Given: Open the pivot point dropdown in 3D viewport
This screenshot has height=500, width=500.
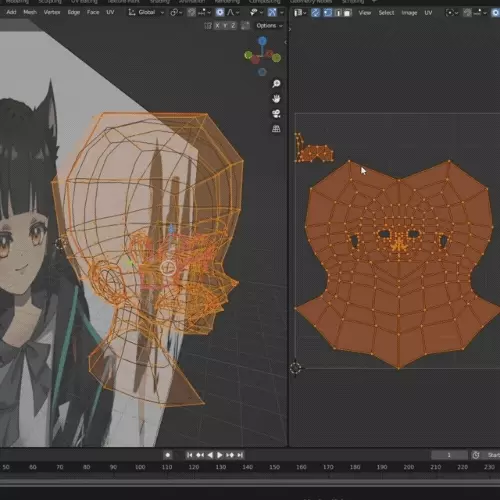Looking at the screenshot, I should (176, 13).
